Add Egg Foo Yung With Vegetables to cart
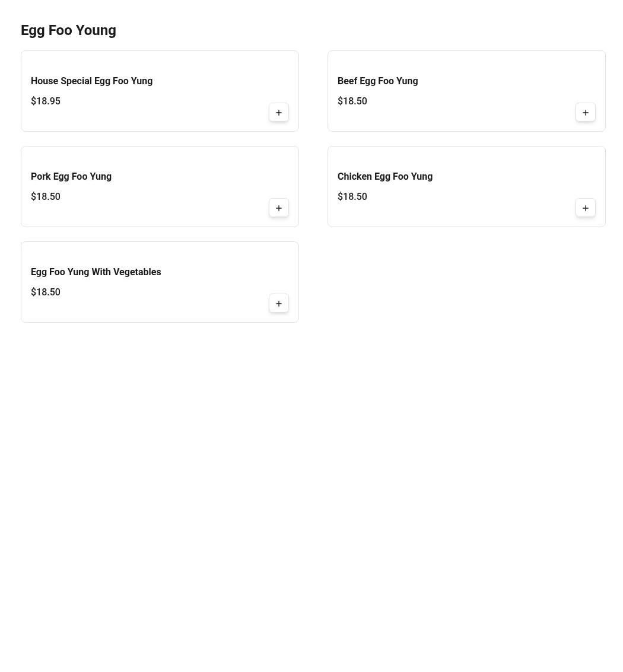This screenshot has height=672, width=623. (x=279, y=304)
